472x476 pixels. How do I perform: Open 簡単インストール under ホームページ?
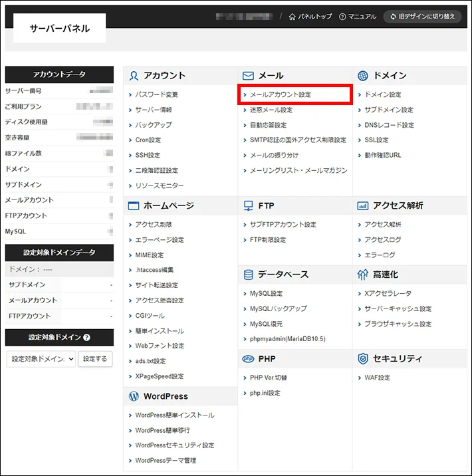[160, 331]
